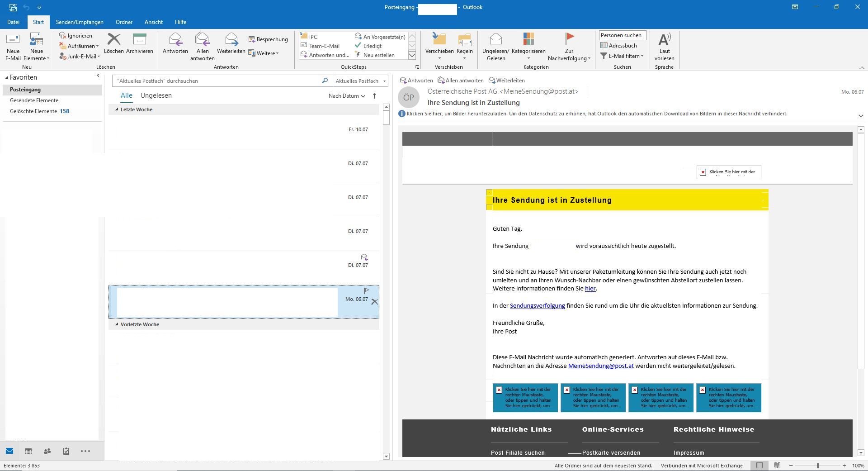Image resolution: width=868 pixels, height=471 pixels.
Task: Run the An Vorgesetzte(n) quick step
Action: point(380,37)
